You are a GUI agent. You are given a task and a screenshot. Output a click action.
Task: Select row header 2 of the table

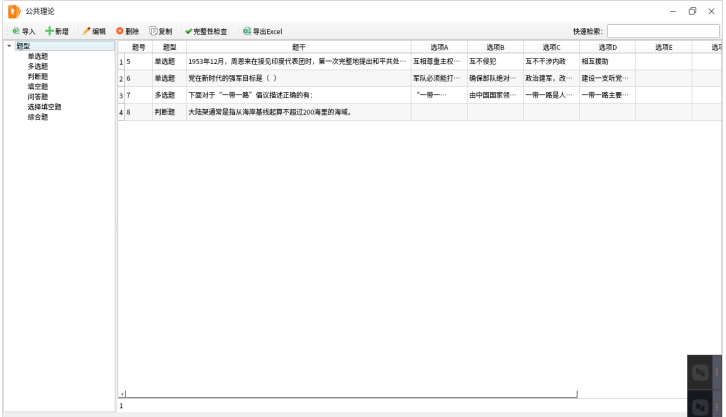(121, 79)
